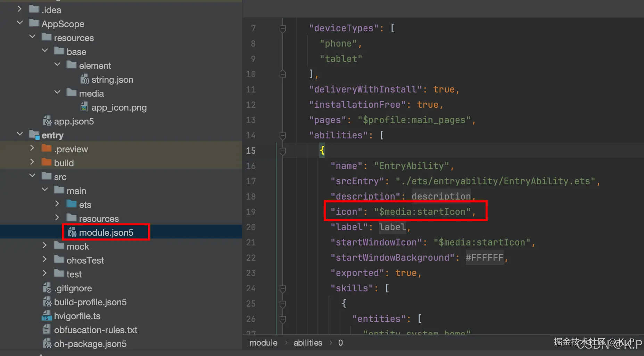The height and width of the screenshot is (356, 644).
Task: Click the app_icon.png image file icon
Action: point(84,107)
